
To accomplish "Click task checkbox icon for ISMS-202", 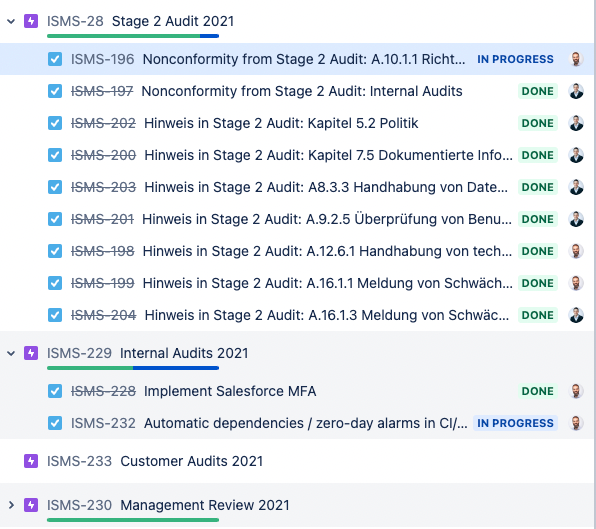I will (55, 123).
